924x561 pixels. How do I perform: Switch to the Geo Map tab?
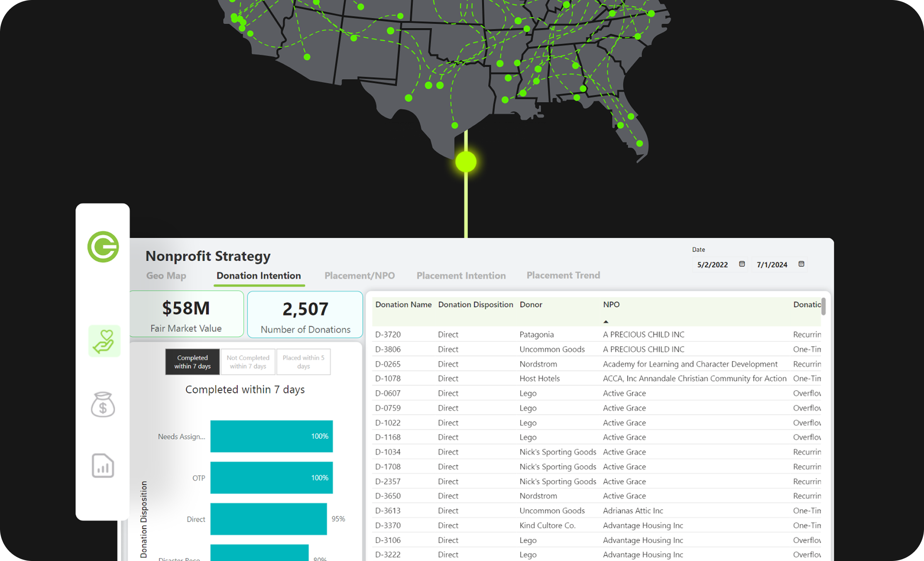[166, 276]
